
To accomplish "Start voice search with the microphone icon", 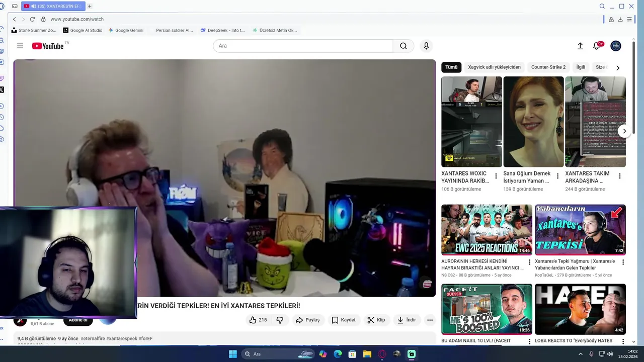I will (426, 46).
